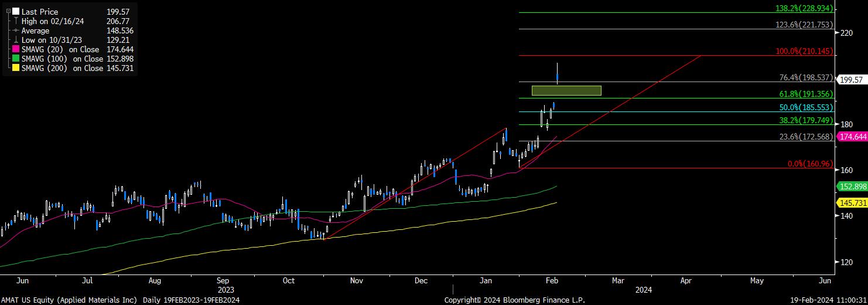This screenshot has width=868, height=305.
Task: Click the 199.57 last price axis tag
Action: [852, 80]
